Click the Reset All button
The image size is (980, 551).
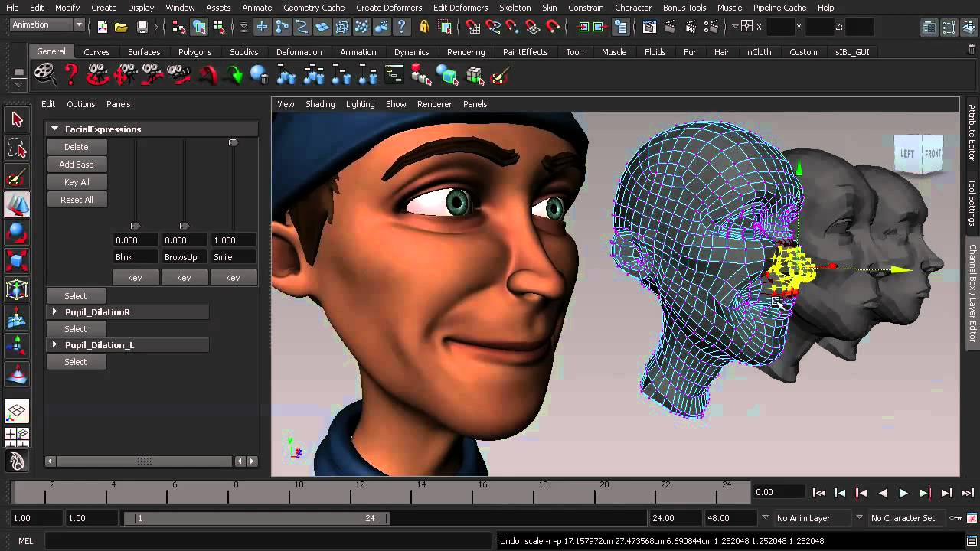(x=77, y=200)
